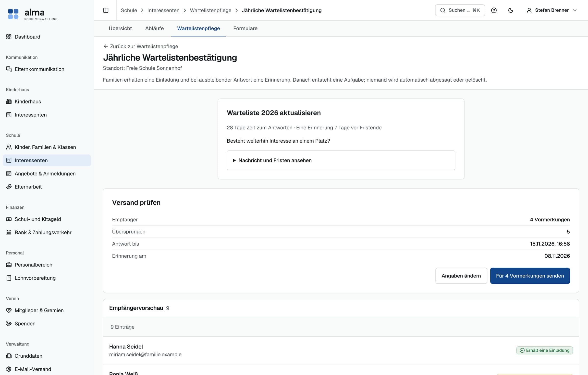
Task: Click the 08.11.2026 reminder date
Action: coord(557,256)
